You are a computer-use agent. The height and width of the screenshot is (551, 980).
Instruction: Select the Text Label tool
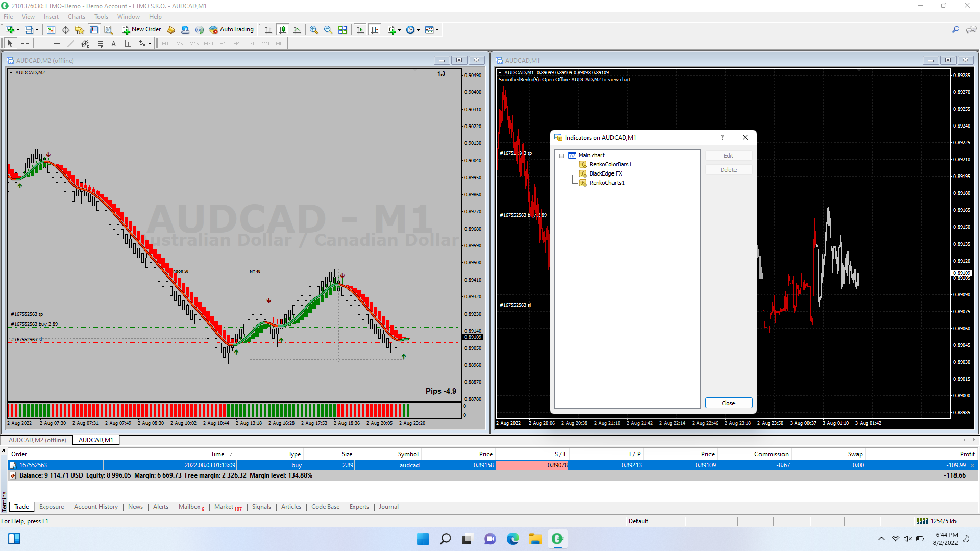(128, 44)
